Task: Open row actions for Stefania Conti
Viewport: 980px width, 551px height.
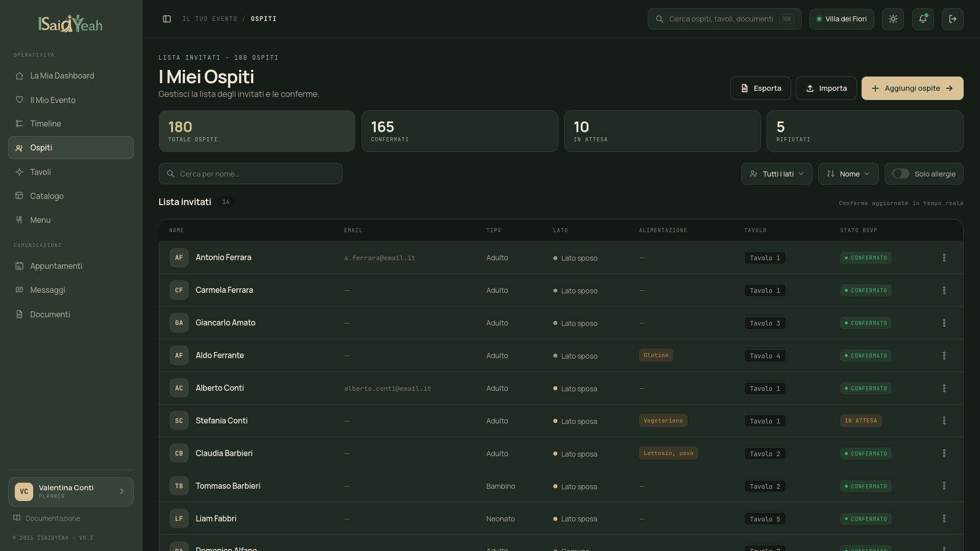Action: [944, 421]
